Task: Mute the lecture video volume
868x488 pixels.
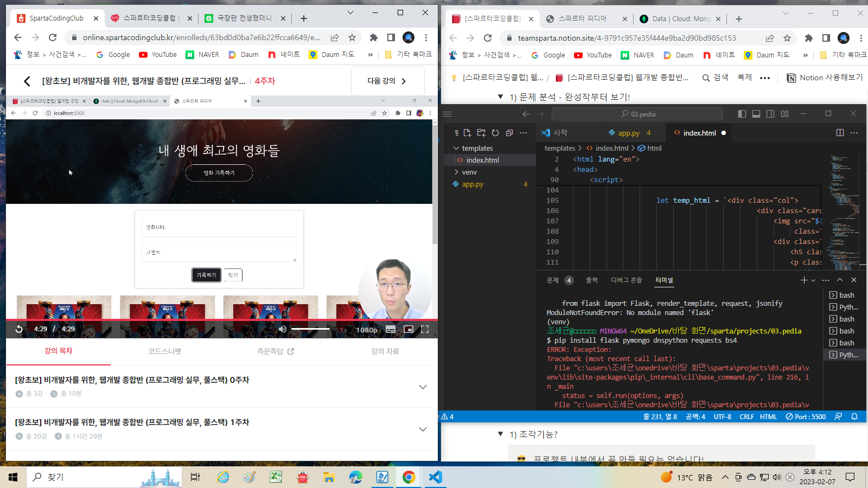Action: (x=282, y=329)
